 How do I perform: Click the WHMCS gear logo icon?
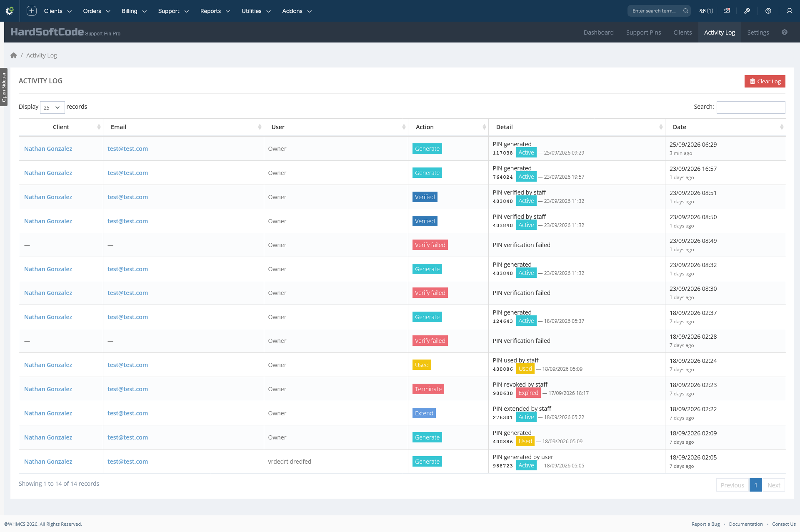pyautogui.click(x=10, y=11)
